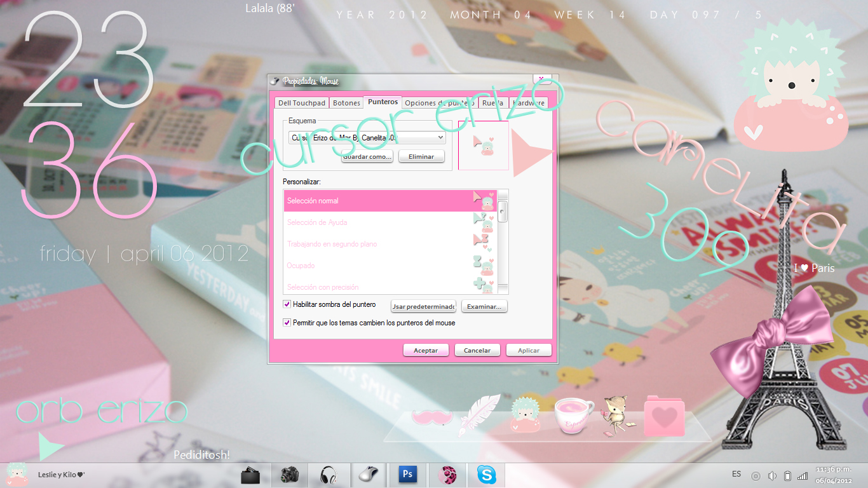Click the mouse properties taskbar button
The width and height of the screenshot is (868, 488).
point(369,475)
